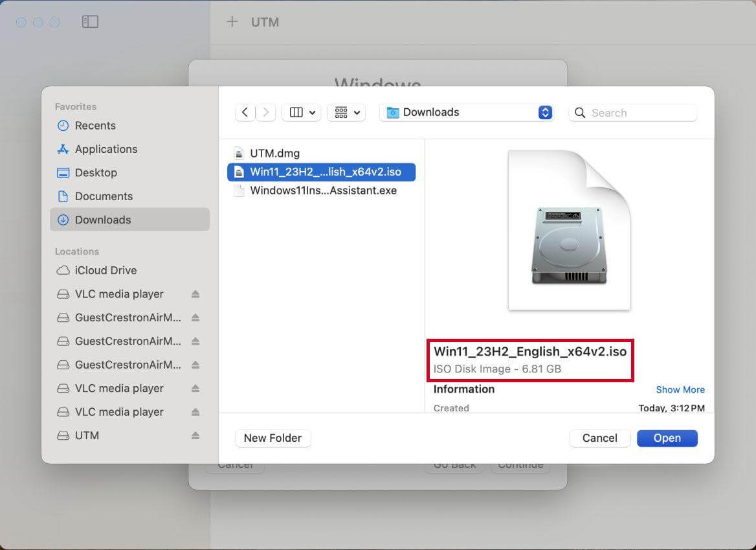The width and height of the screenshot is (756, 550).
Task: Select Downloads in Favorites sidebar
Action: point(129,220)
